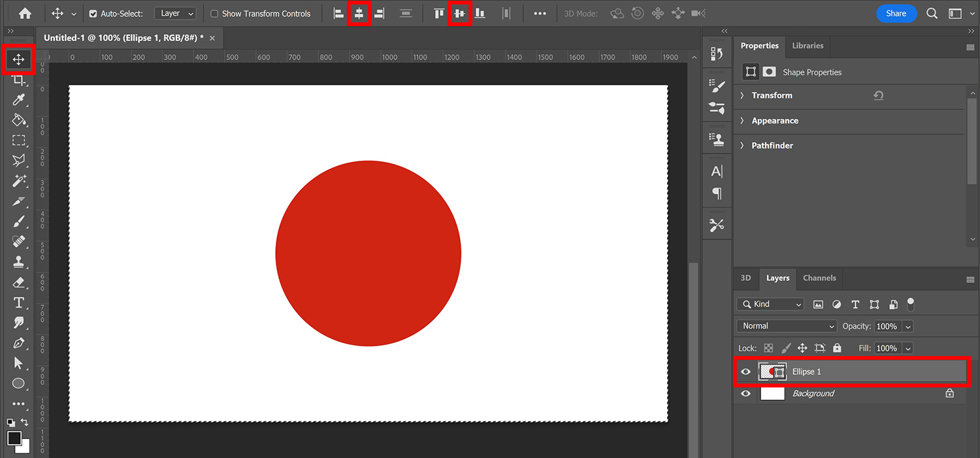This screenshot has height=458, width=980.
Task: Choose the Eyedropper tool
Action: [18, 100]
